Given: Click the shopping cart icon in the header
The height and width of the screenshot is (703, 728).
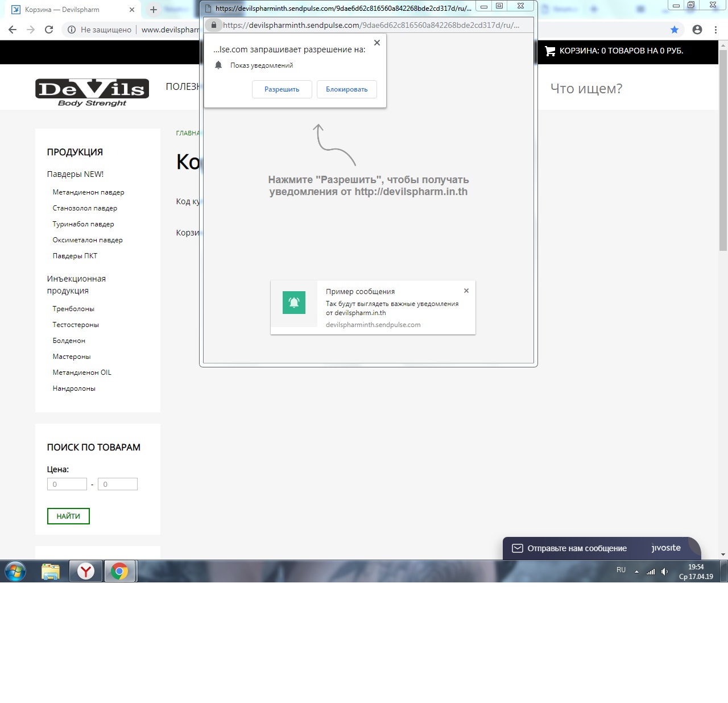Looking at the screenshot, I should (x=550, y=51).
